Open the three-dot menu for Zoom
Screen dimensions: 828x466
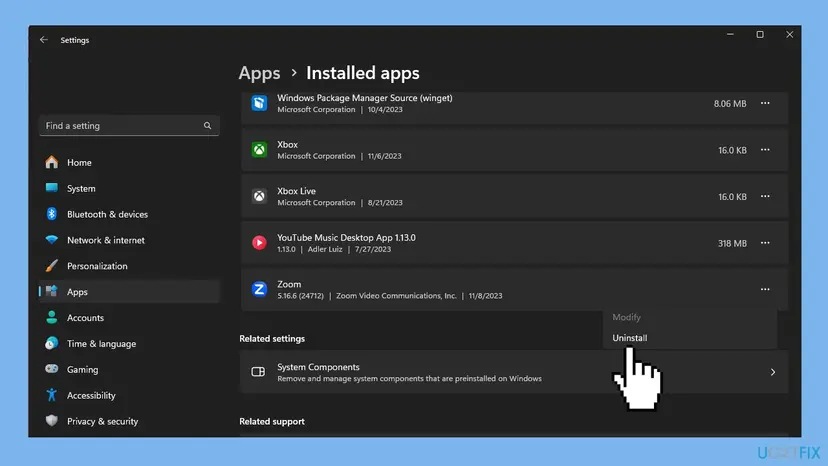coord(765,289)
